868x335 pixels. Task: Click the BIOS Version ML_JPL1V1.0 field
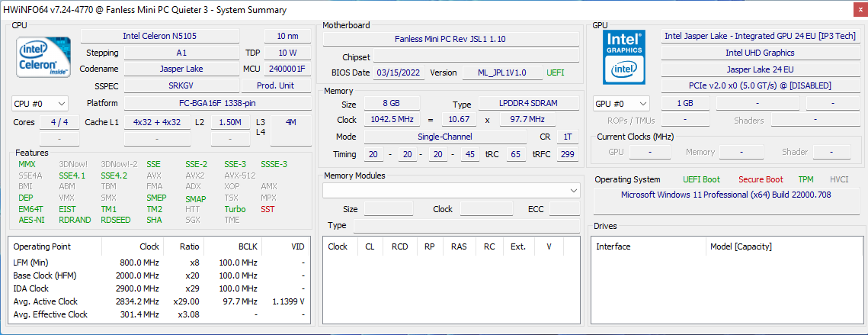(502, 72)
